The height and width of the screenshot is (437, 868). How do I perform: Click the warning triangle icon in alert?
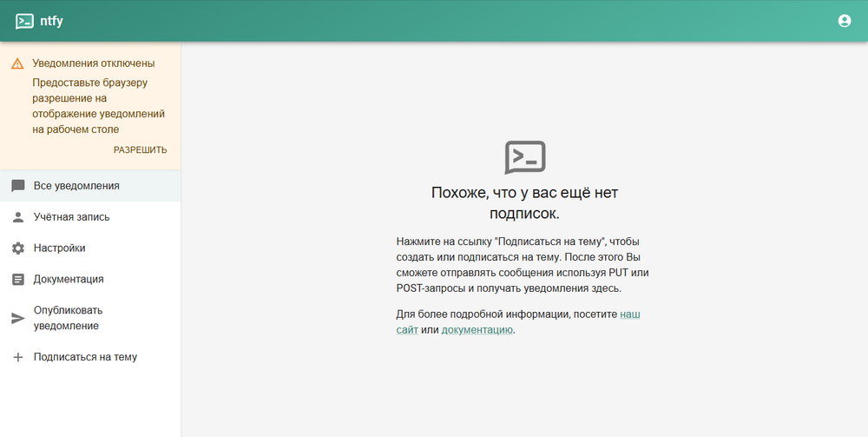[x=16, y=63]
